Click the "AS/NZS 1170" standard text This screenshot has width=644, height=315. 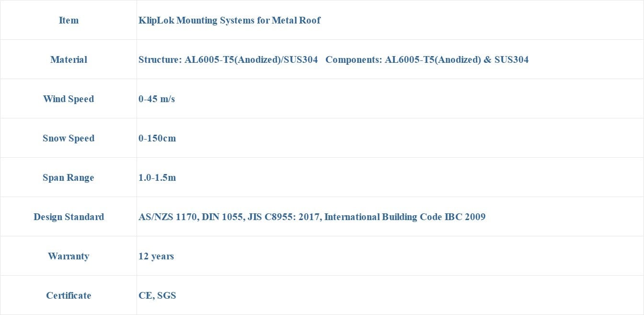tap(167, 217)
